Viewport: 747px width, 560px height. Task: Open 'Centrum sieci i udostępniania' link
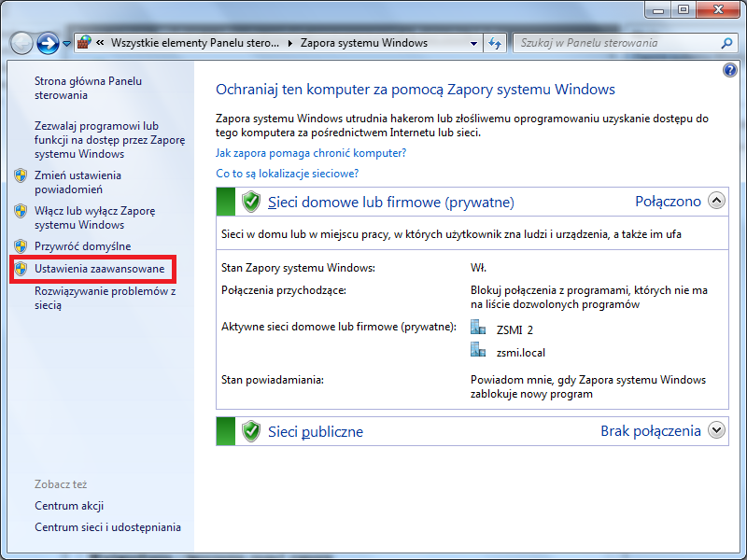point(107,527)
